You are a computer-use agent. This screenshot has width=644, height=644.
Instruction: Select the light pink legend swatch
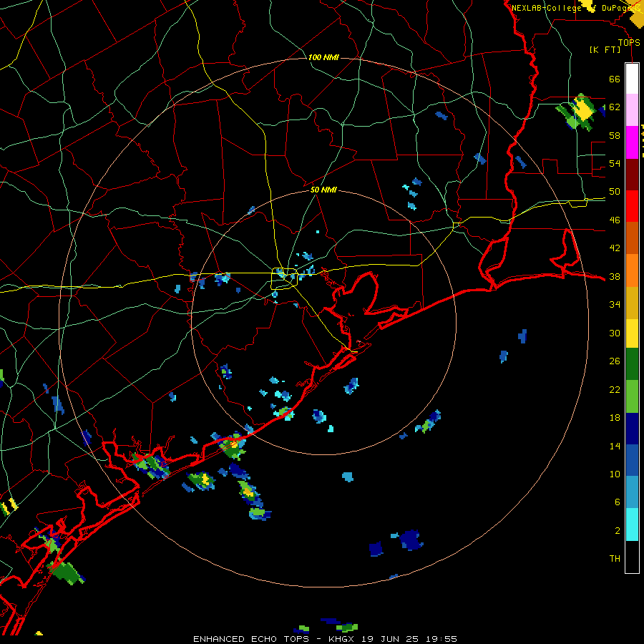coord(632,110)
